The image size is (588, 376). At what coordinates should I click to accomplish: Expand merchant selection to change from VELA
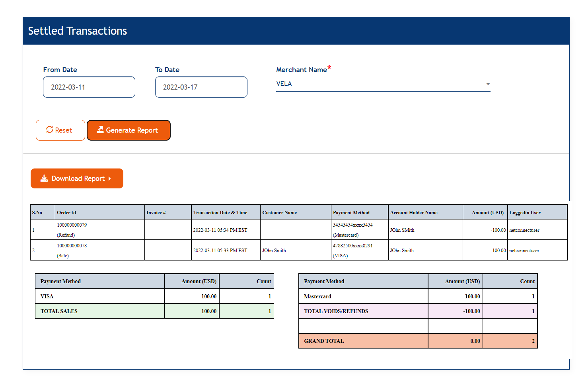[x=488, y=84]
